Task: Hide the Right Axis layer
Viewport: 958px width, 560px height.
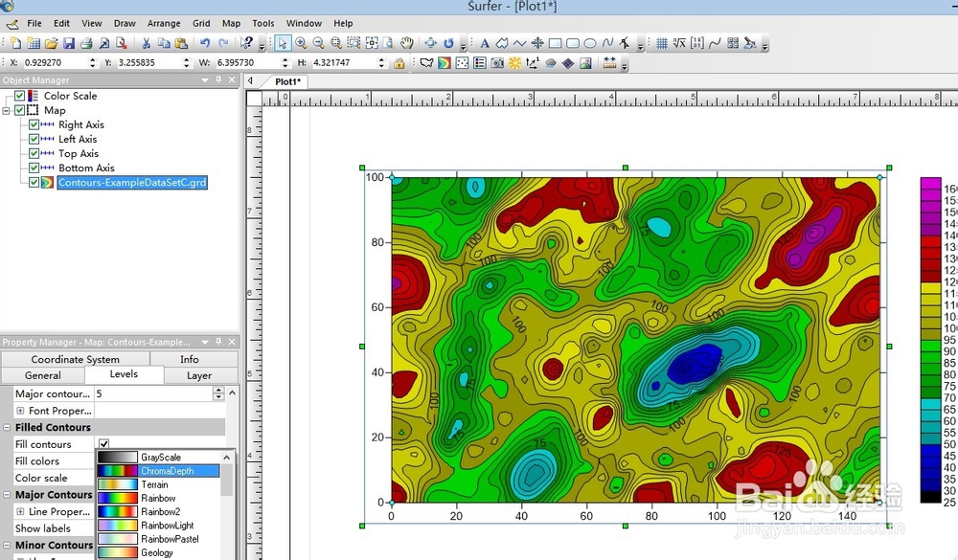Action: (x=34, y=124)
